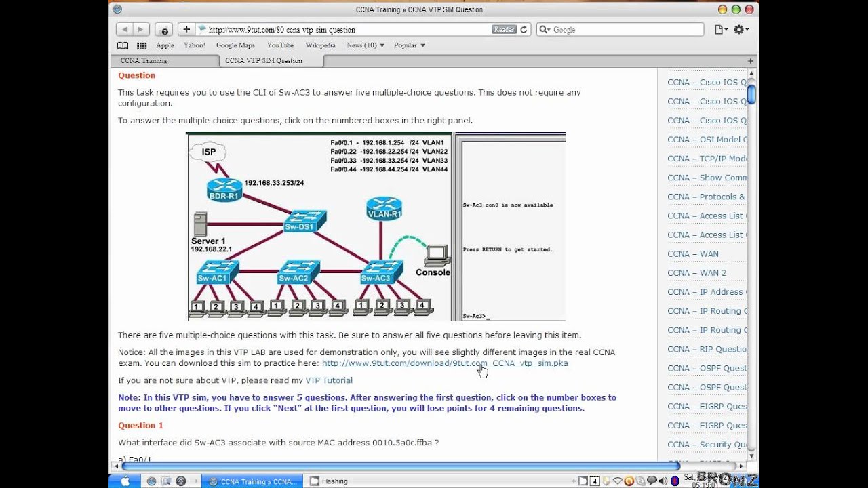This screenshot has width=868, height=488.
Task: Open the page menu dropdown icon
Action: 720,29
